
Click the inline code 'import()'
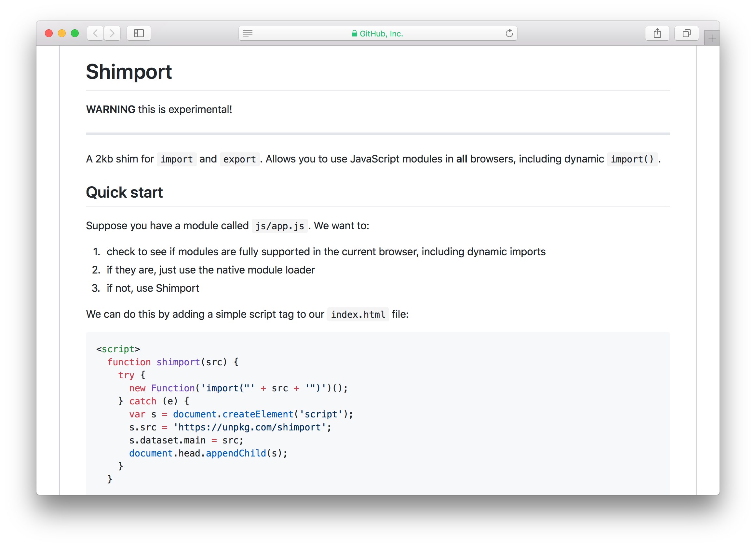point(632,159)
